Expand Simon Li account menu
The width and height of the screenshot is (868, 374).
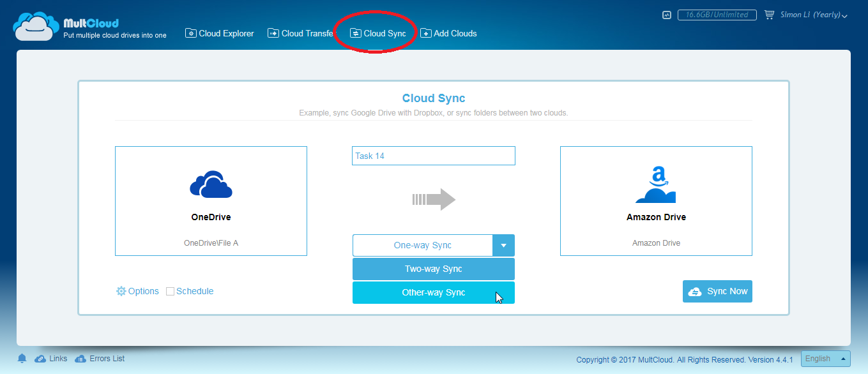click(814, 15)
